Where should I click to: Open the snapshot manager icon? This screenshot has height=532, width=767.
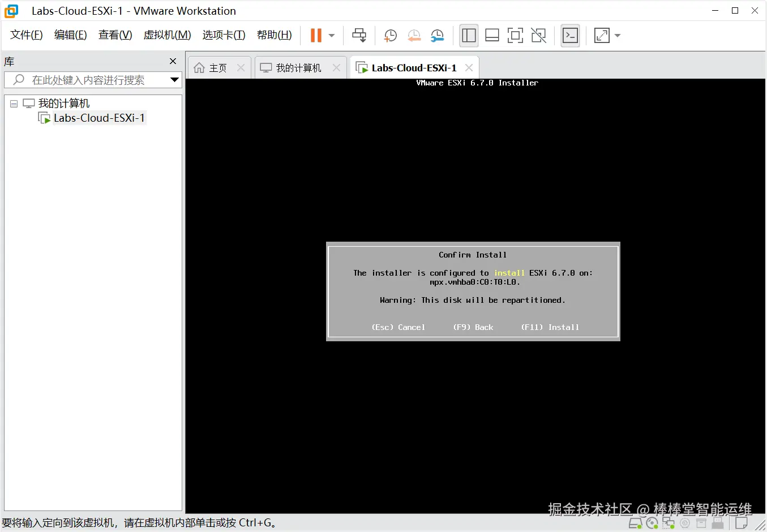click(438, 36)
